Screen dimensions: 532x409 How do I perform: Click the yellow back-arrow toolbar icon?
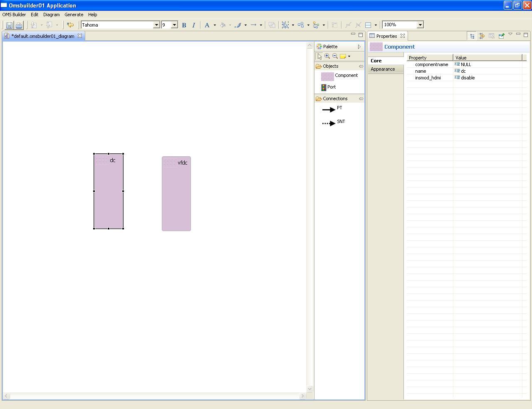70,25
